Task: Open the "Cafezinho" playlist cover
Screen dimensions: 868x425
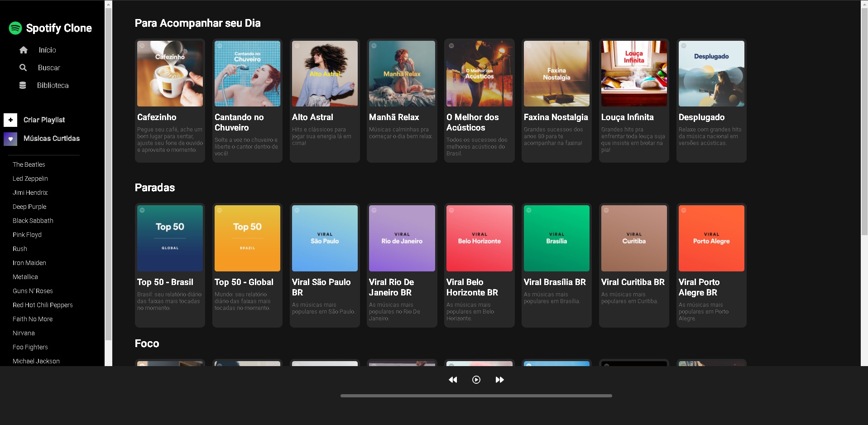Action: pos(170,73)
